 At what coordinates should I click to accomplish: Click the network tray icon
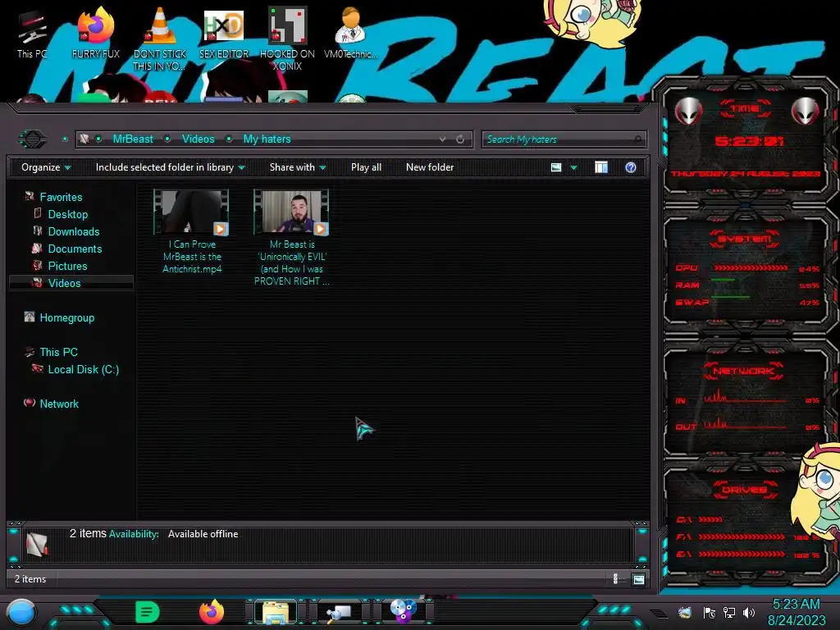728,612
